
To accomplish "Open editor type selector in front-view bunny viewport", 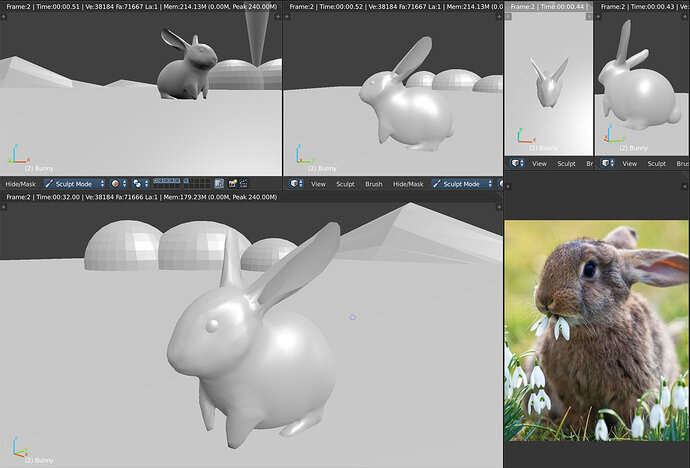I will tap(517, 163).
